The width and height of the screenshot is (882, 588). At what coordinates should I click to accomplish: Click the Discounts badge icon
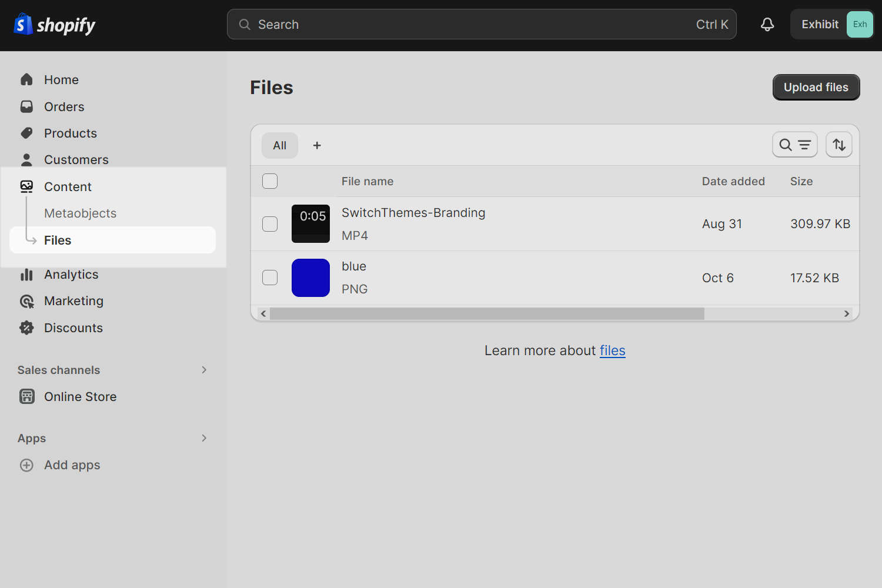coord(26,328)
